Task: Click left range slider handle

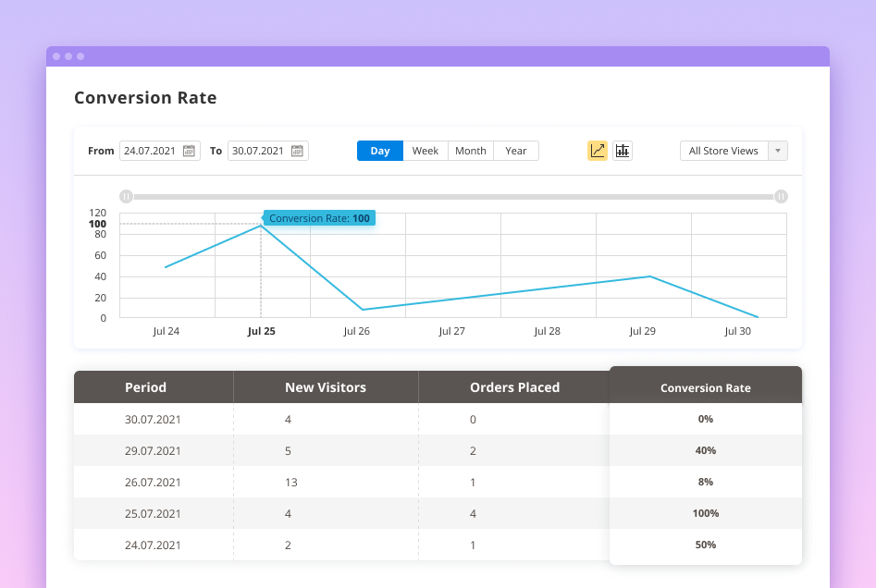Action: pyautogui.click(x=127, y=196)
